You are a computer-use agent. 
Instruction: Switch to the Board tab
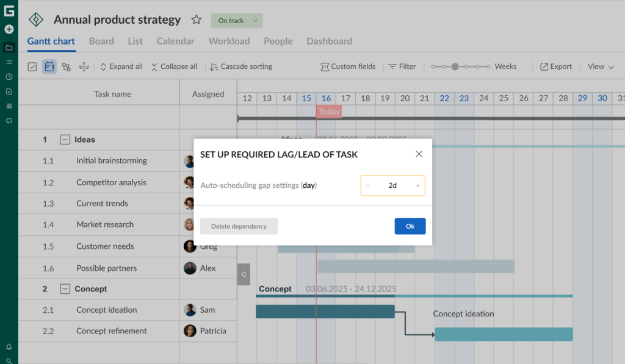(101, 41)
